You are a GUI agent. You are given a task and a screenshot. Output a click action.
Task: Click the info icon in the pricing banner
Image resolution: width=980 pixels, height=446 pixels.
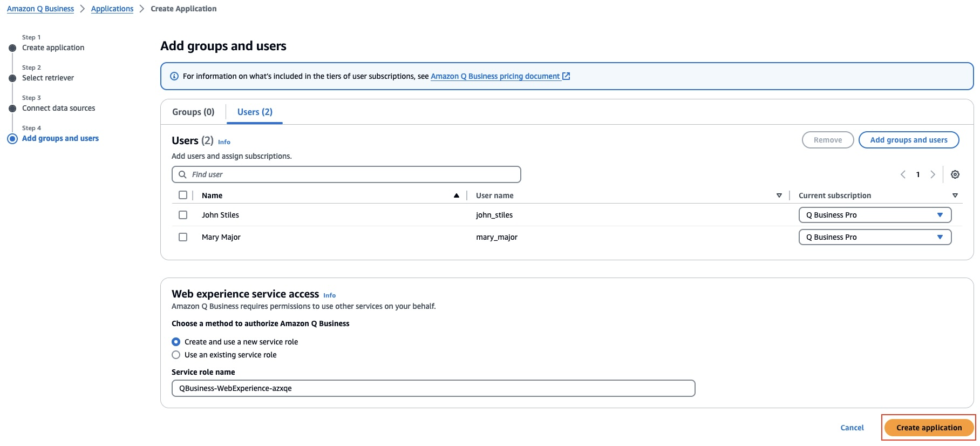[x=174, y=76]
